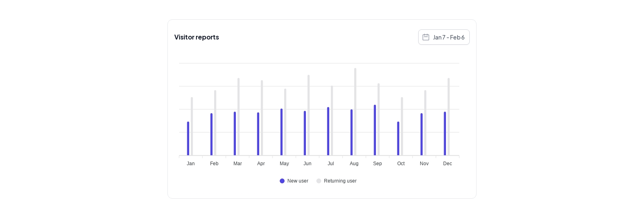Select the Jul returning user bar
The height and width of the screenshot is (218, 644).
[x=332, y=120]
